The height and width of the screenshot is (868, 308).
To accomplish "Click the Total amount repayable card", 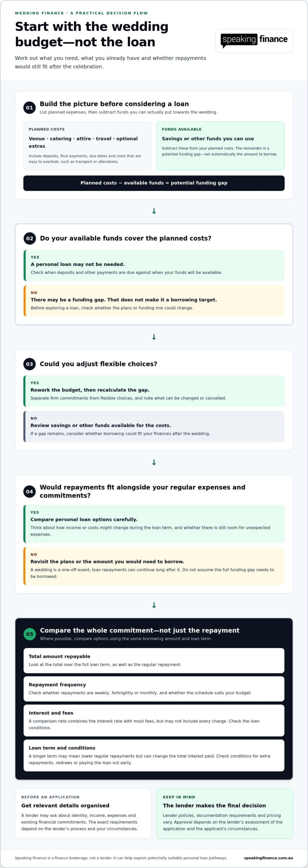I will (x=154, y=660).
